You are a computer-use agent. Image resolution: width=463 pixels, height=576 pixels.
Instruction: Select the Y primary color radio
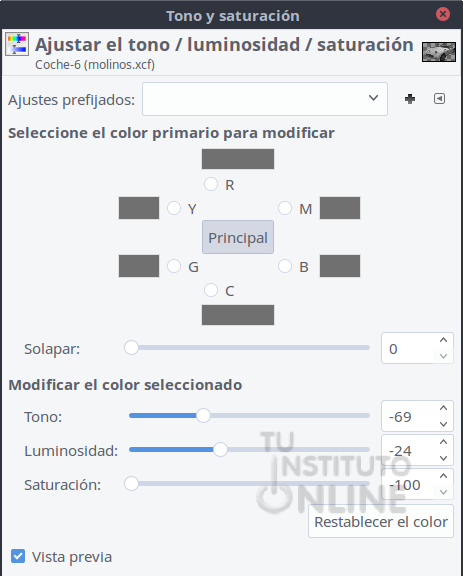click(174, 208)
